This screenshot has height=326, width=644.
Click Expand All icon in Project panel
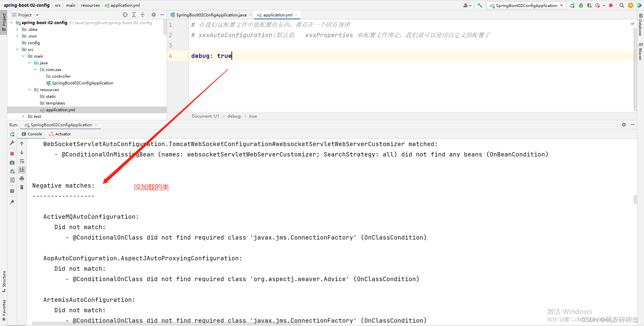click(134, 15)
